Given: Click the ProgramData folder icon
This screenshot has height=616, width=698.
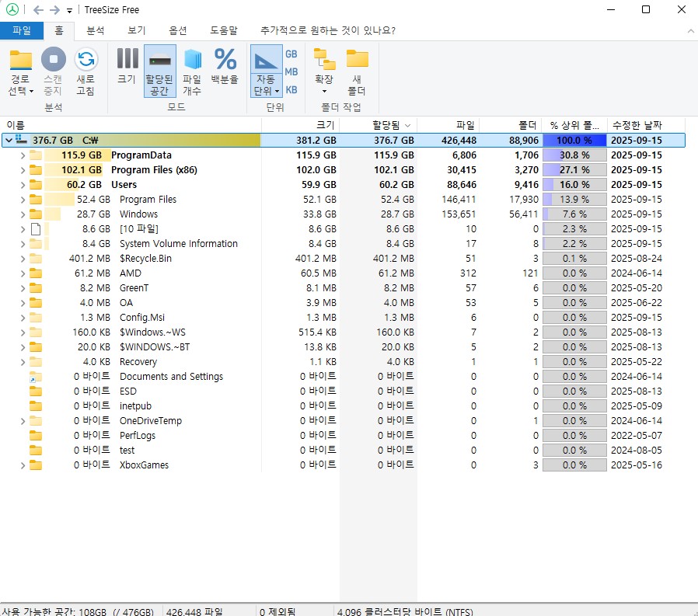Looking at the screenshot, I should click(x=36, y=155).
